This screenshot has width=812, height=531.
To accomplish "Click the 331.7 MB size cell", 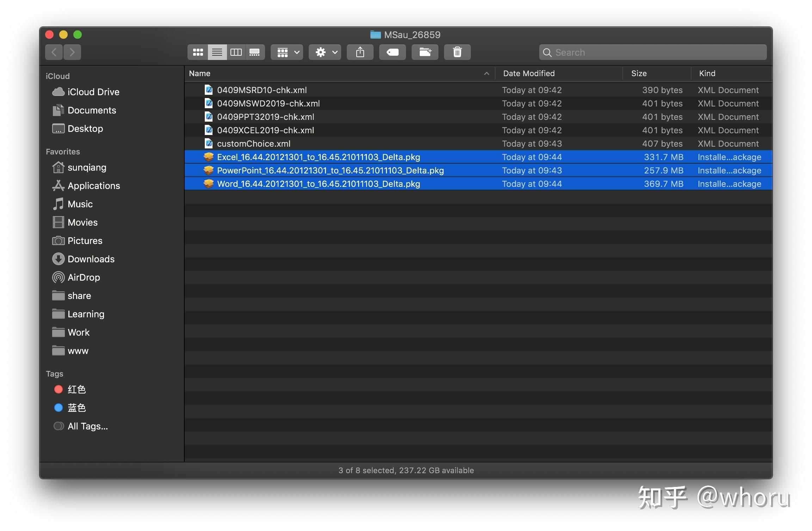I will click(x=664, y=157).
